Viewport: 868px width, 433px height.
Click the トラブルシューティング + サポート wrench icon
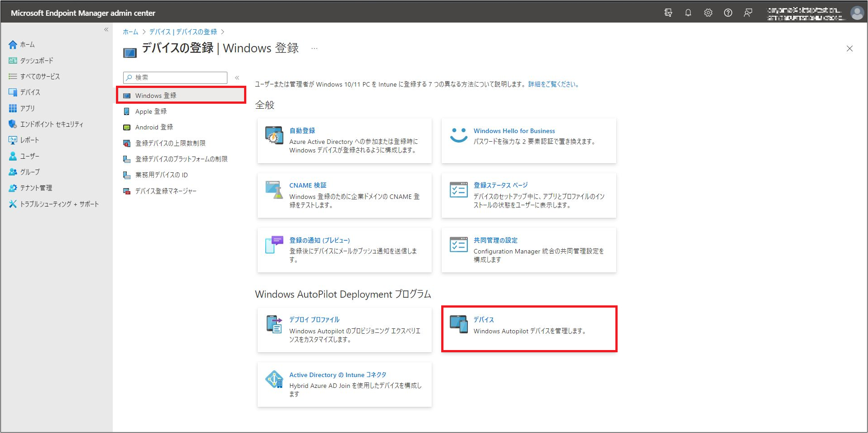click(x=13, y=204)
